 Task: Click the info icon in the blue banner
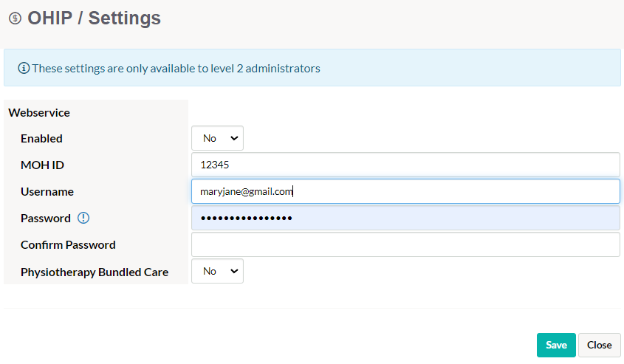click(x=24, y=69)
